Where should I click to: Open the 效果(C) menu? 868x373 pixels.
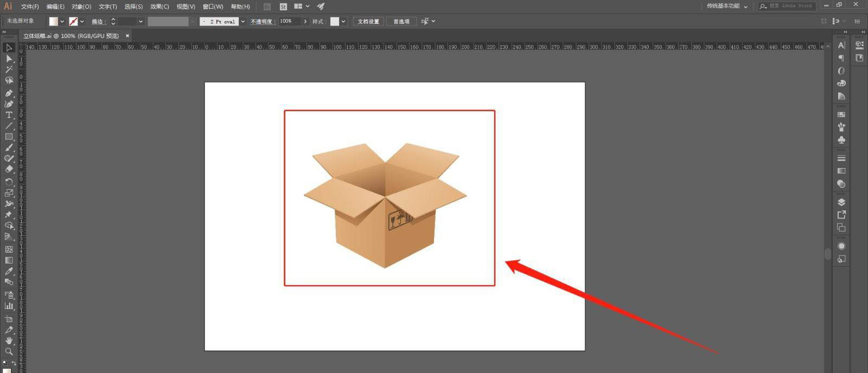pyautogui.click(x=159, y=7)
